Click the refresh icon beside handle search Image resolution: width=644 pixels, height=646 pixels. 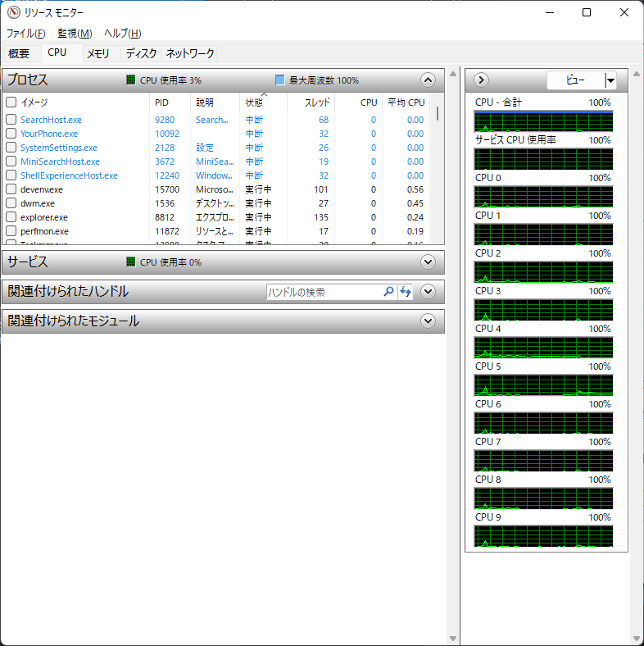[x=405, y=292]
